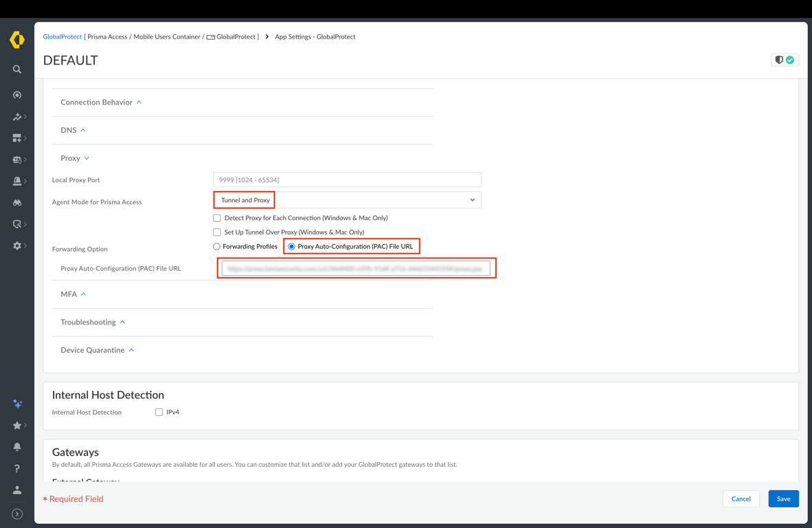The image size is (812, 528).
Task: Enable Detect Proxy for Each Connection
Action: [217, 218]
